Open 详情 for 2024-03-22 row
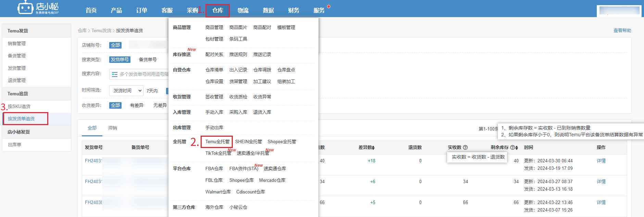Screen dimensions: 644x217 coord(601,202)
